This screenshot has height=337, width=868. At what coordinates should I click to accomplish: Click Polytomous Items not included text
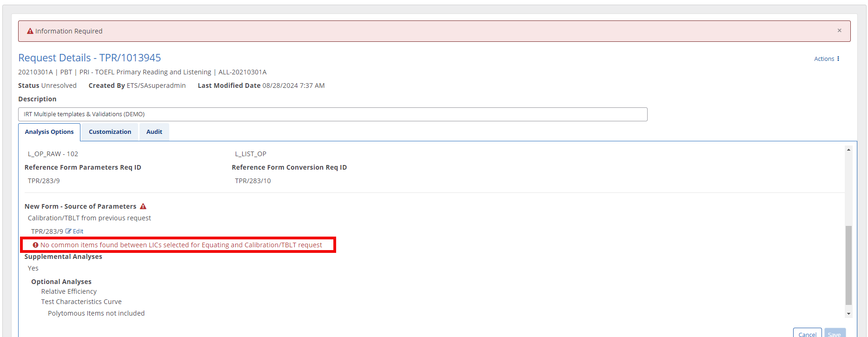(x=96, y=313)
